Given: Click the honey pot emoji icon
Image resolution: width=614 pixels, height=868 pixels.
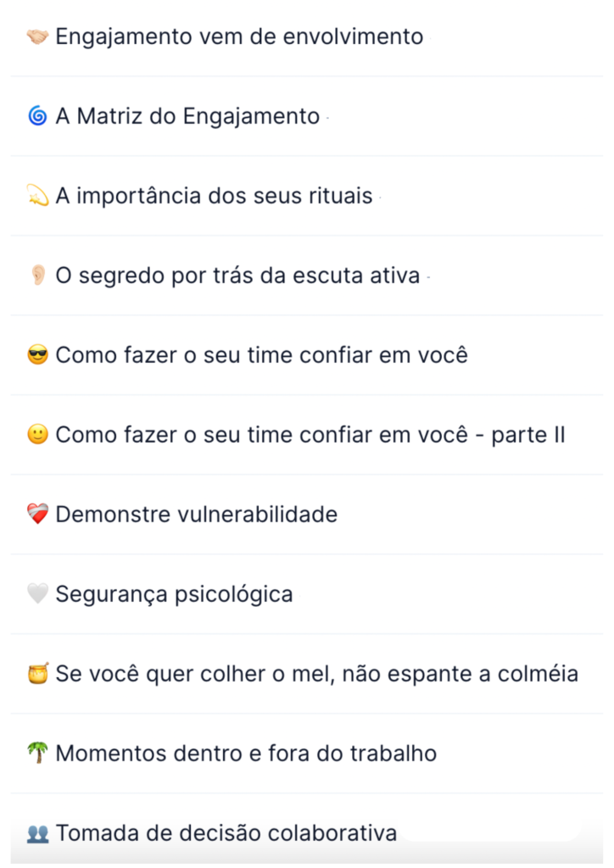Looking at the screenshot, I should point(37,674).
